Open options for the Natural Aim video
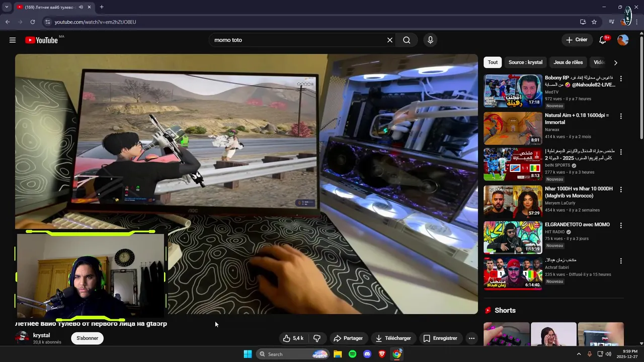The height and width of the screenshot is (362, 644). [x=621, y=116]
